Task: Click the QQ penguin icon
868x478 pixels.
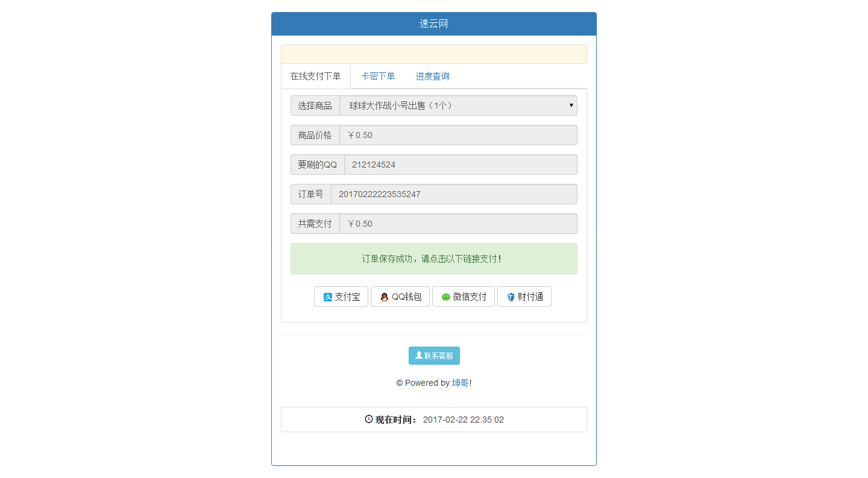Action: [x=385, y=297]
